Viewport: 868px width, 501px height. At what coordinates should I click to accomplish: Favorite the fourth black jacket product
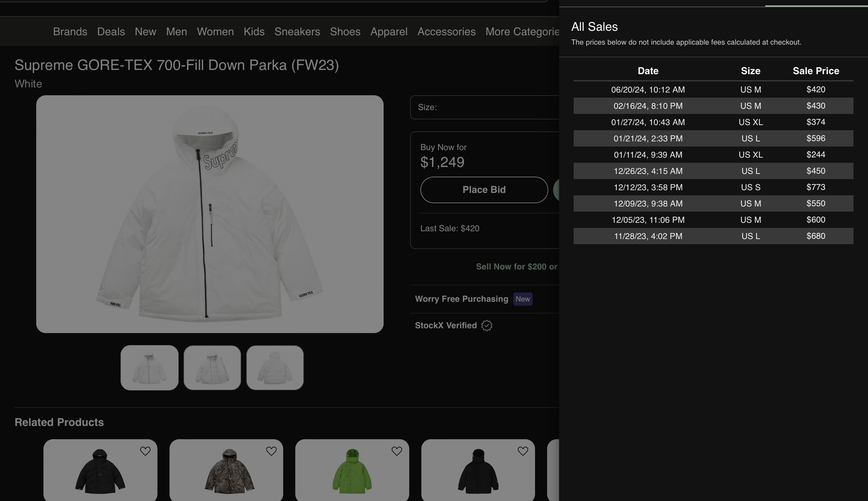click(x=523, y=451)
